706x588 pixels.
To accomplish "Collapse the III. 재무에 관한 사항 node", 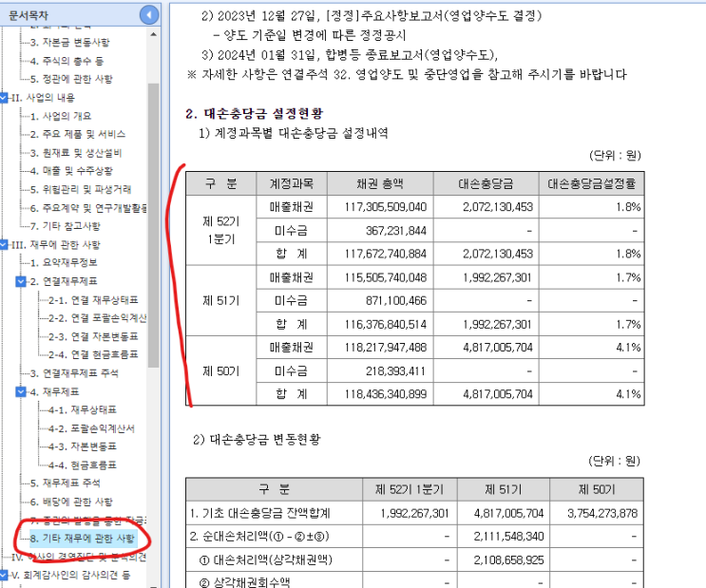I will pyautogui.click(x=4, y=244).
